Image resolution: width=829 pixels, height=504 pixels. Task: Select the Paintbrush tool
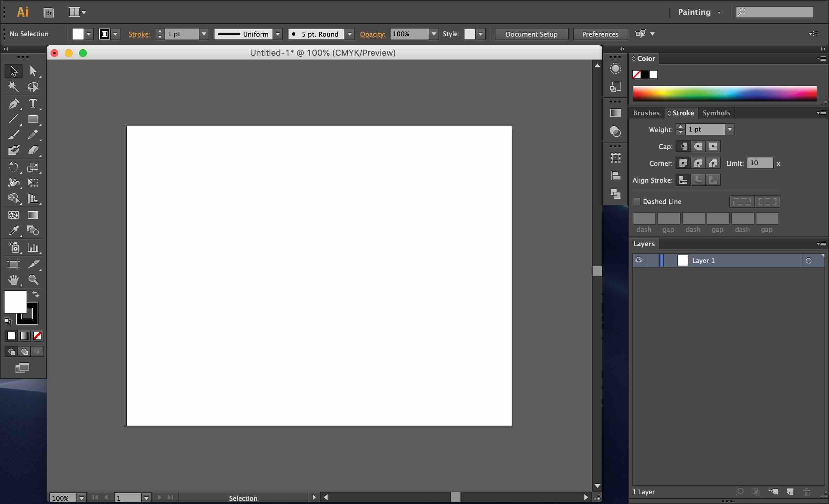(14, 135)
